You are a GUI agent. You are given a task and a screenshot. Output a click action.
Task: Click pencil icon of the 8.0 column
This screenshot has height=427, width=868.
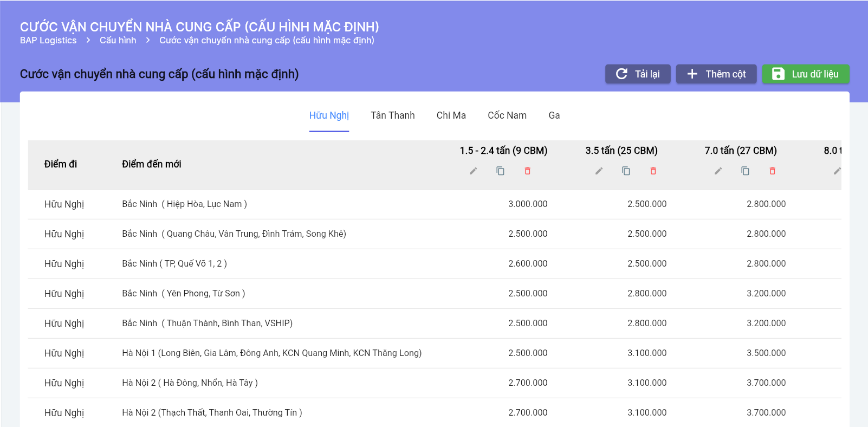click(837, 171)
